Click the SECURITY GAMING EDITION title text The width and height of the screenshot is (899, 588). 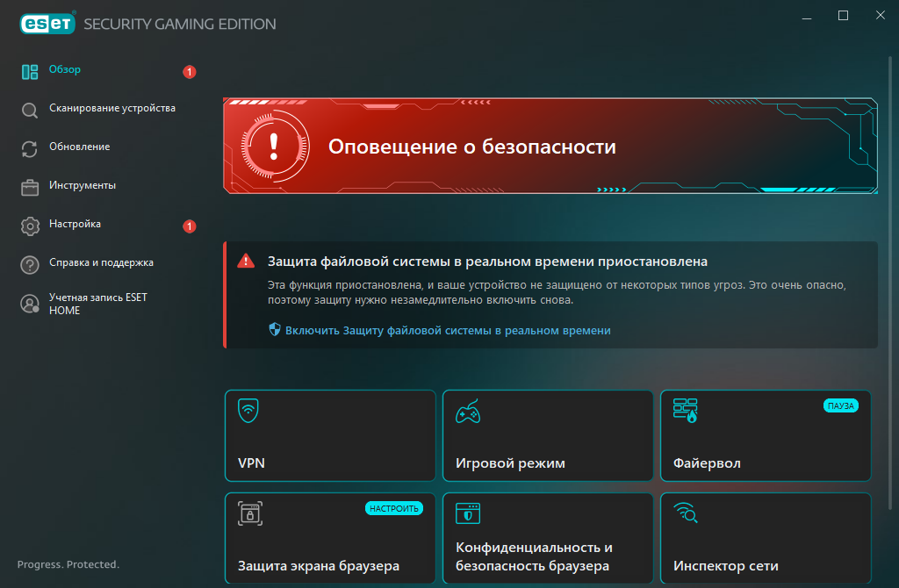179,24
